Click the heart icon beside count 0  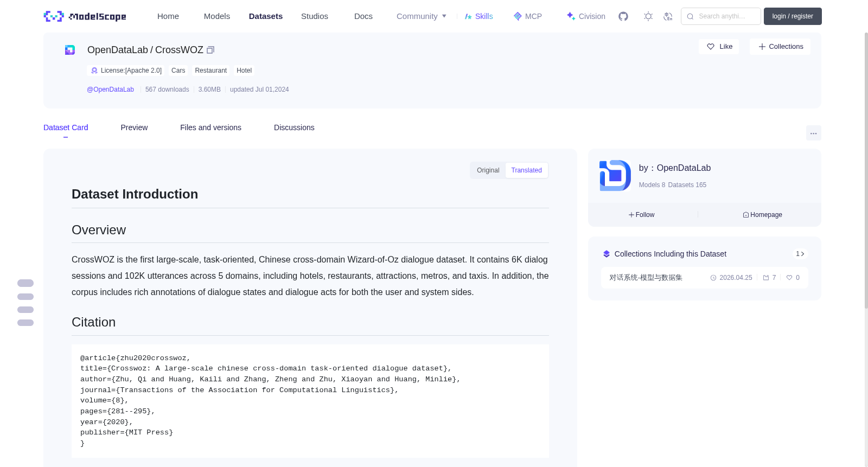(789, 278)
